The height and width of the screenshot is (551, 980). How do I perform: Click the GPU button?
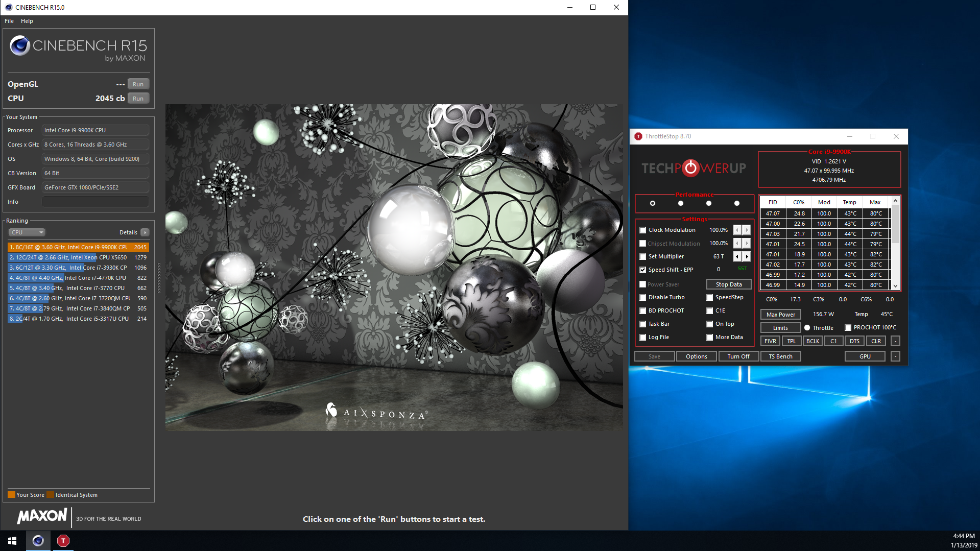click(x=865, y=356)
